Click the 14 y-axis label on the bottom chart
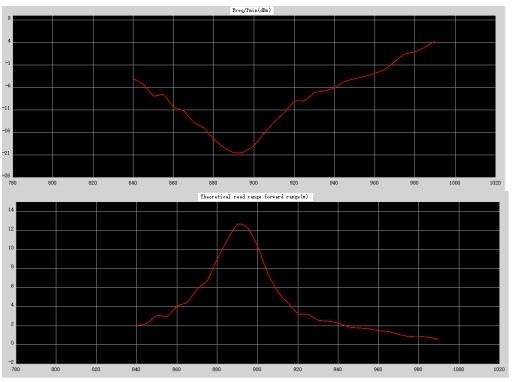This screenshot has width=514, height=382. (x=11, y=210)
